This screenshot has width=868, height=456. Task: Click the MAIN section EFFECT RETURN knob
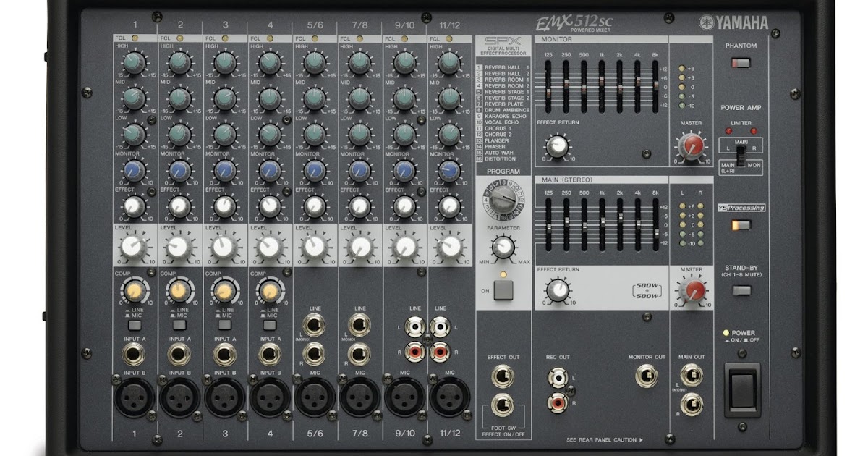click(556, 291)
